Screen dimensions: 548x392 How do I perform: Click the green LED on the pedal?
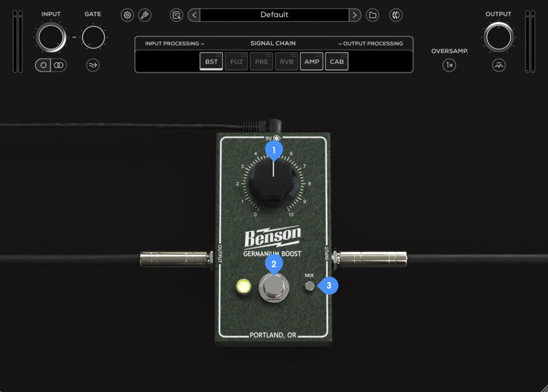point(244,286)
